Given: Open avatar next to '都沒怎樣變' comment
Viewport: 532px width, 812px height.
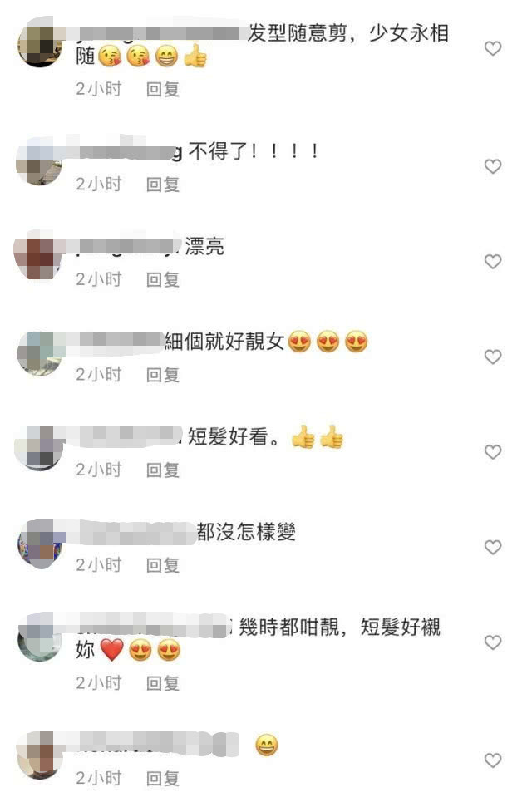Looking at the screenshot, I should [x=40, y=544].
